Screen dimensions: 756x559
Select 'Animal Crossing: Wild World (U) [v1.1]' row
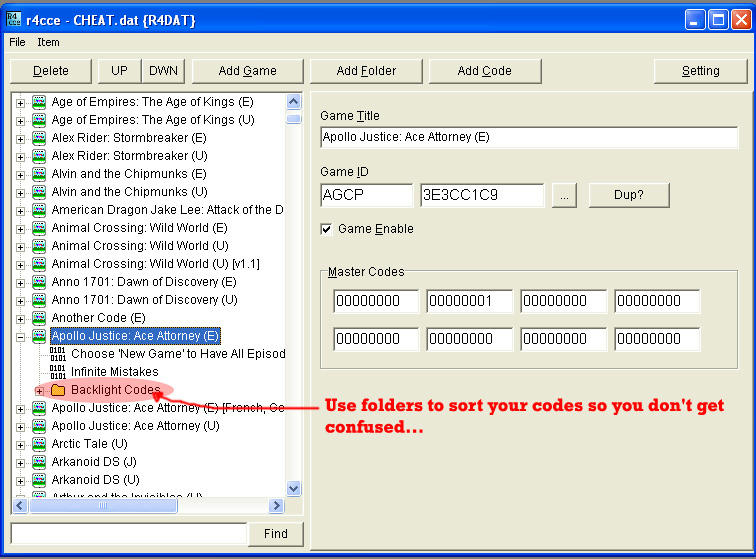pyautogui.click(x=155, y=264)
